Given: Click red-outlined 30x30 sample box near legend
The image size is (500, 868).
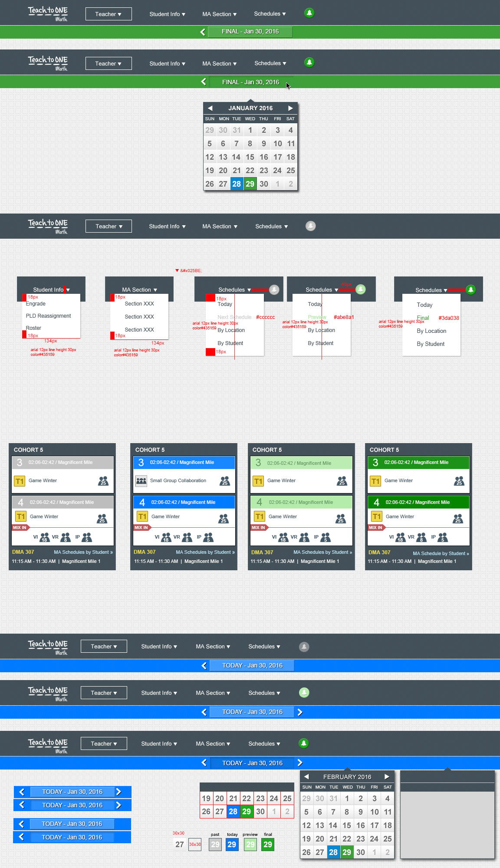Looking at the screenshot, I should click(x=195, y=845).
